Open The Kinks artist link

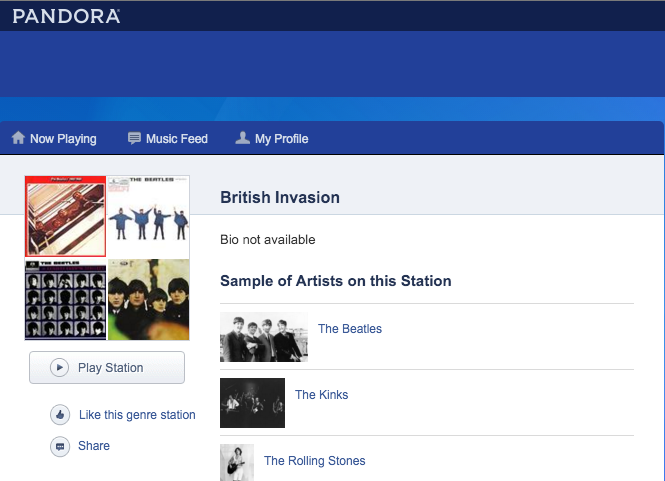coord(321,395)
